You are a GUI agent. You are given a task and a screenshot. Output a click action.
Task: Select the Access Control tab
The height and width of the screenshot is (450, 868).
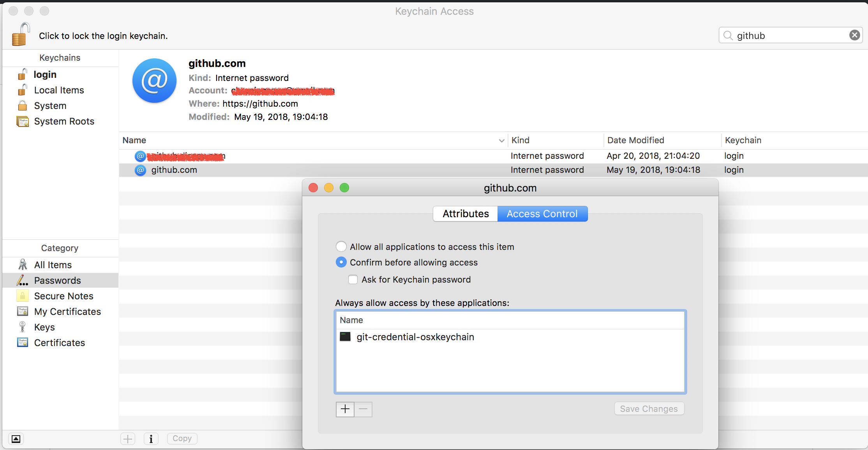click(542, 214)
